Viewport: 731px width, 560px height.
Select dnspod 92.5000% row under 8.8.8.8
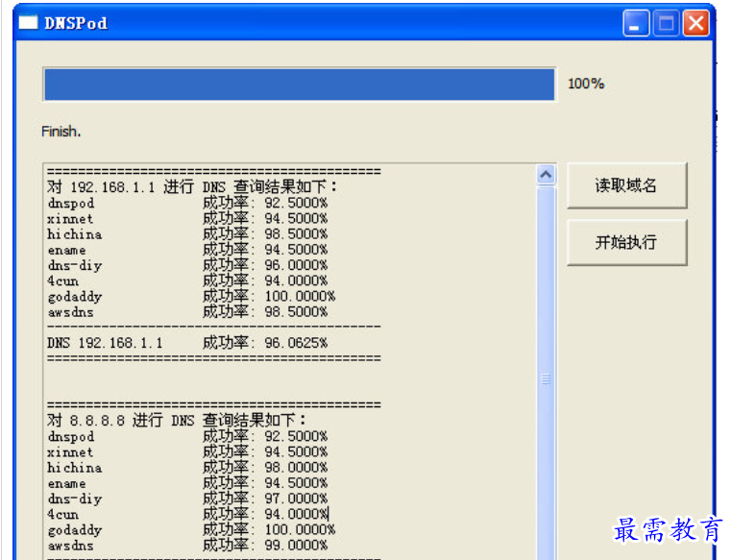coord(187,436)
